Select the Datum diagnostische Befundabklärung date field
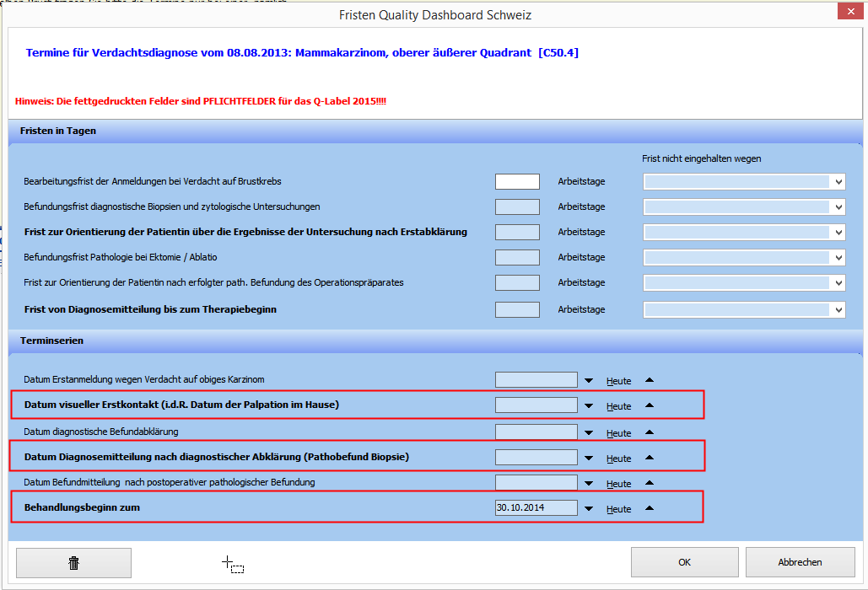The height and width of the screenshot is (590, 868). [536, 432]
